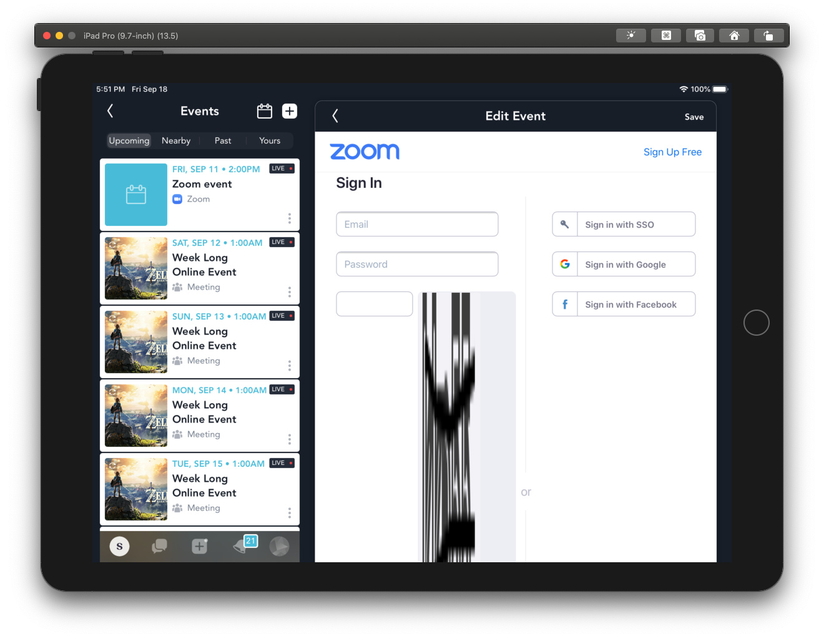Screen dimensions: 824x644
Task: Click the "FRI, SEP 11 • 2:00PM" date text
Action: coord(216,169)
